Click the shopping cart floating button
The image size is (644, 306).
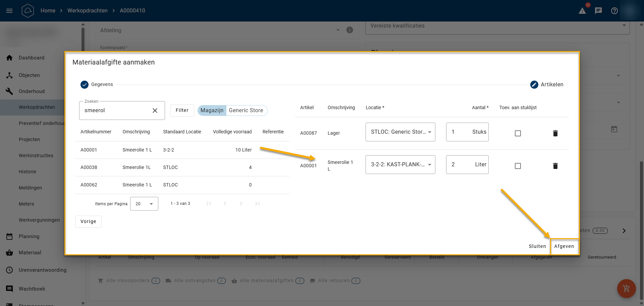pos(626,288)
